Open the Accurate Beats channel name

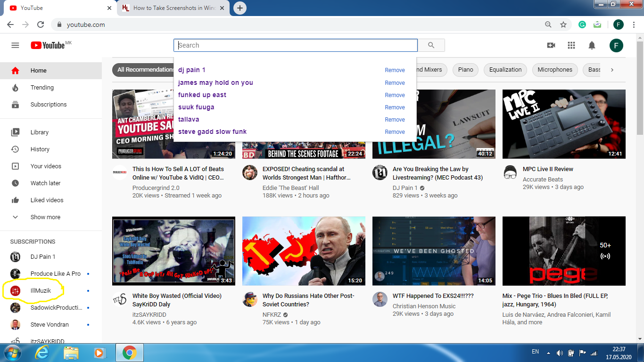[543, 179]
